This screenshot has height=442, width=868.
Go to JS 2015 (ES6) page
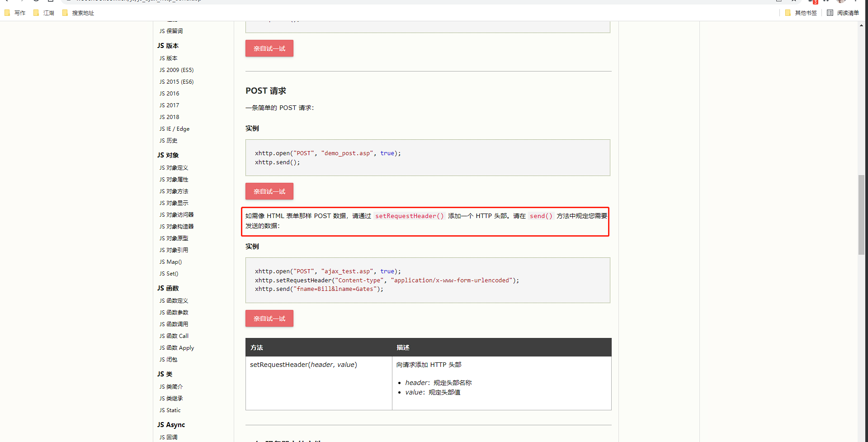pos(176,82)
